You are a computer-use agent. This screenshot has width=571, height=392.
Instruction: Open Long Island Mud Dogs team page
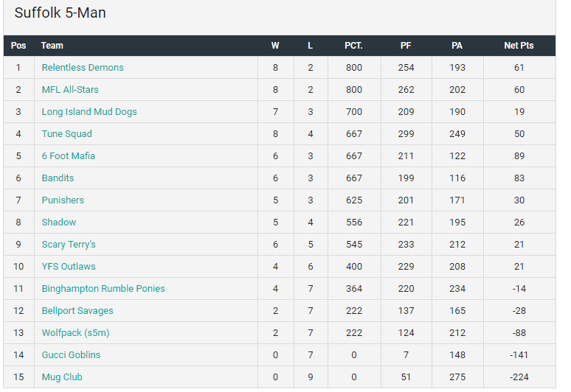click(x=89, y=112)
